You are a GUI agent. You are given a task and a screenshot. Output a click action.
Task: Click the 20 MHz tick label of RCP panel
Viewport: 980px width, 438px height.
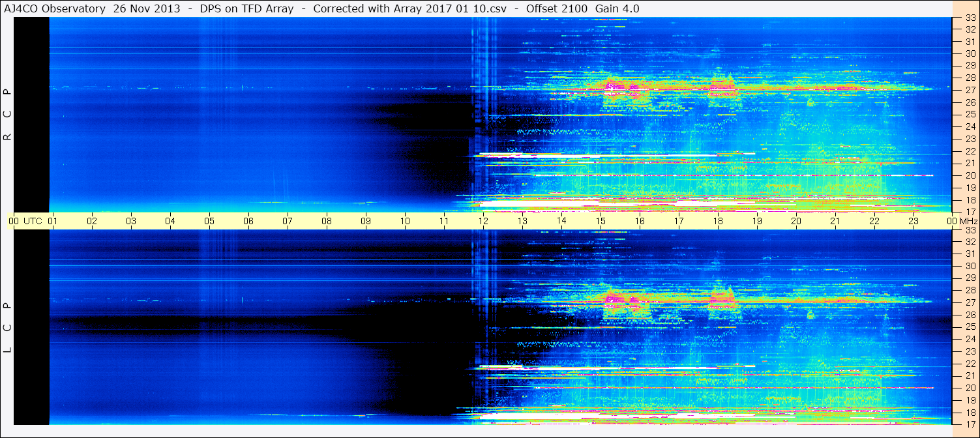[x=970, y=175]
